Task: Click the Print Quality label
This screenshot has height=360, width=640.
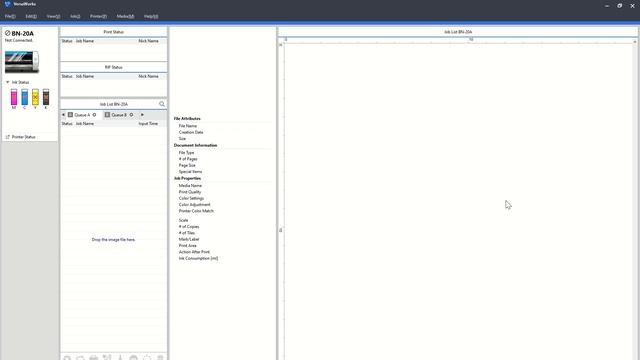Action: 190,192
